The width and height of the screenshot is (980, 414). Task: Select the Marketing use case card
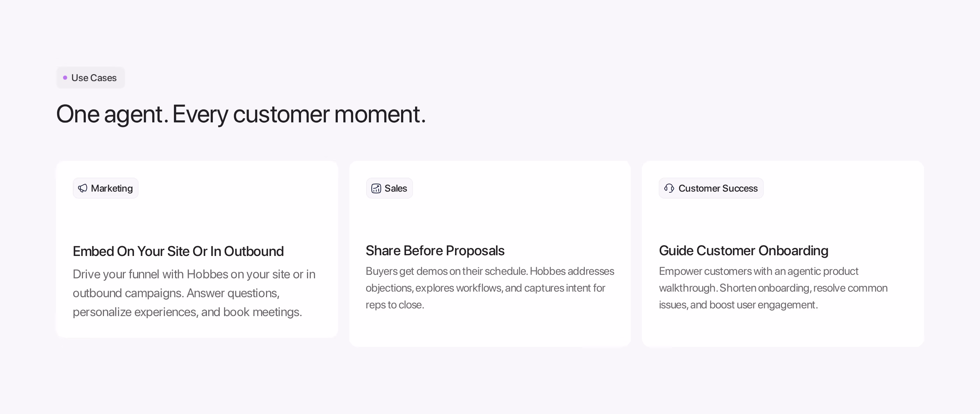click(x=197, y=249)
